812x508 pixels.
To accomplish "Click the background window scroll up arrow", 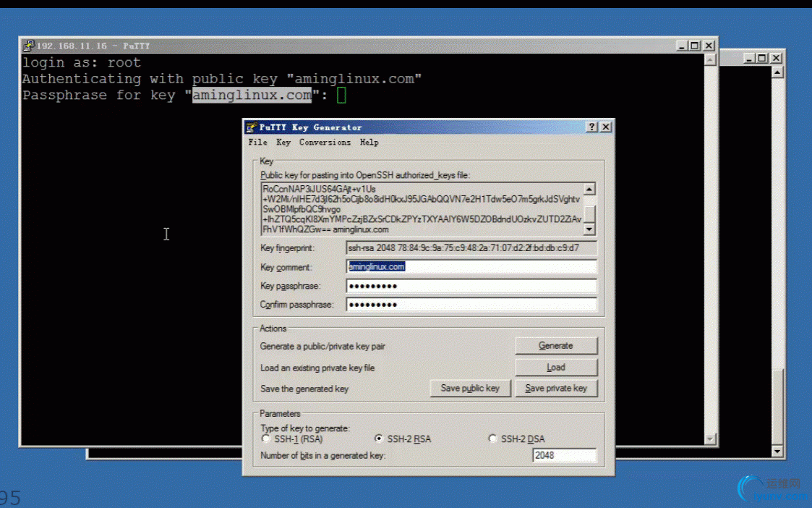I will click(777, 72).
